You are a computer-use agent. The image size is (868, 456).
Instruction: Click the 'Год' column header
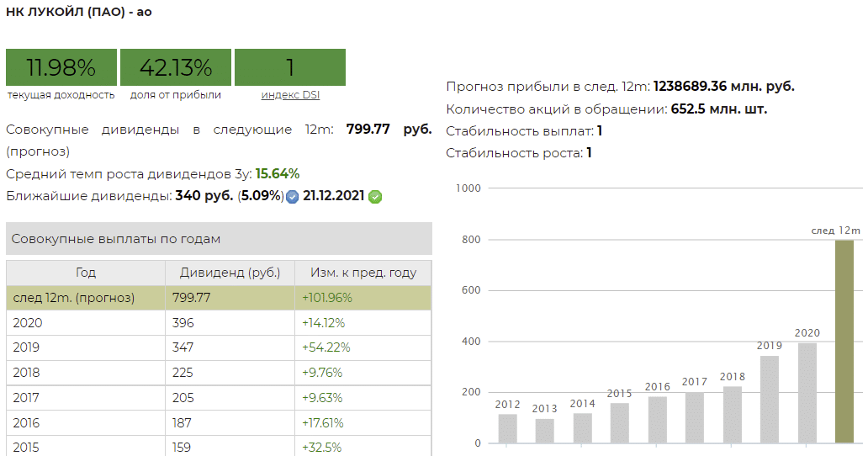(86, 273)
